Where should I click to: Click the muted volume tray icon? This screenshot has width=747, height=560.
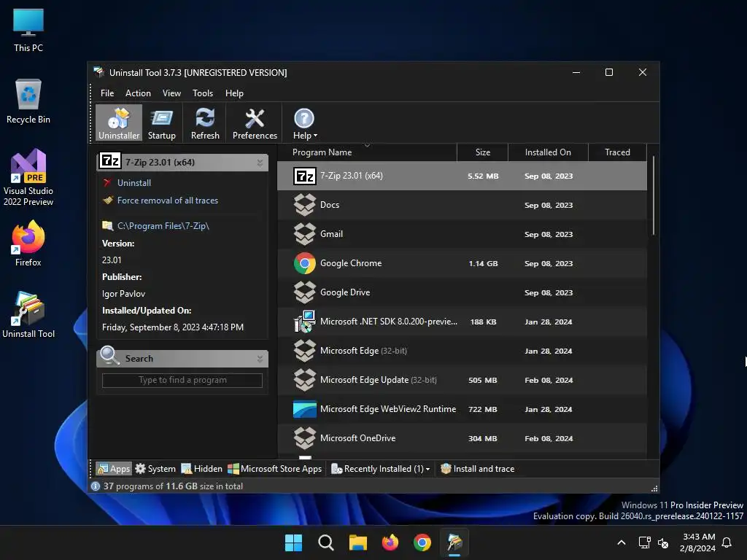(x=663, y=542)
